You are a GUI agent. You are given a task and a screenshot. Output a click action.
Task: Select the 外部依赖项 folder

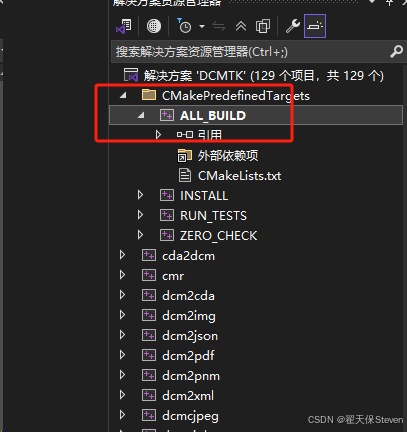pos(228,156)
